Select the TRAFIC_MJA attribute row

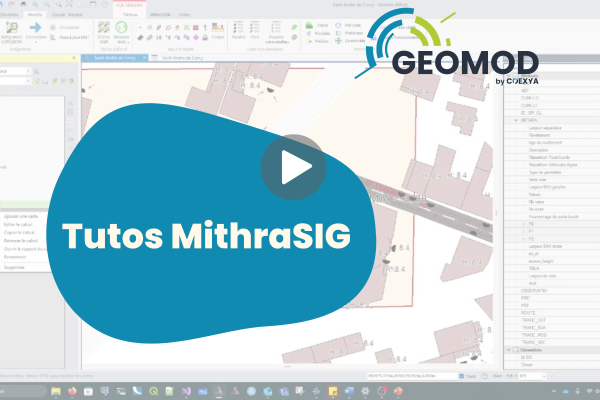pos(552,328)
